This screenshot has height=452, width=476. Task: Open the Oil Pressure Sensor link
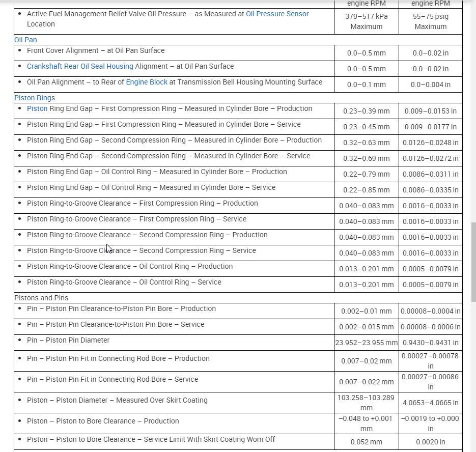point(277,14)
